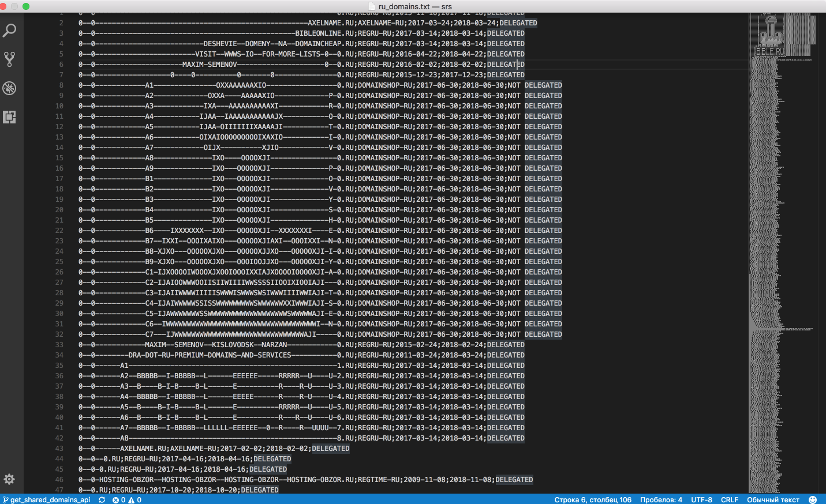Click 2017-10-20 date on line 47
826x504 pixels.
(170, 490)
